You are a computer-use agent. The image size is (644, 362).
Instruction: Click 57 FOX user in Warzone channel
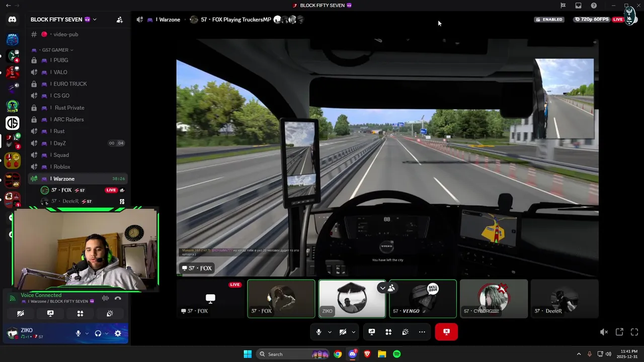[83, 190]
